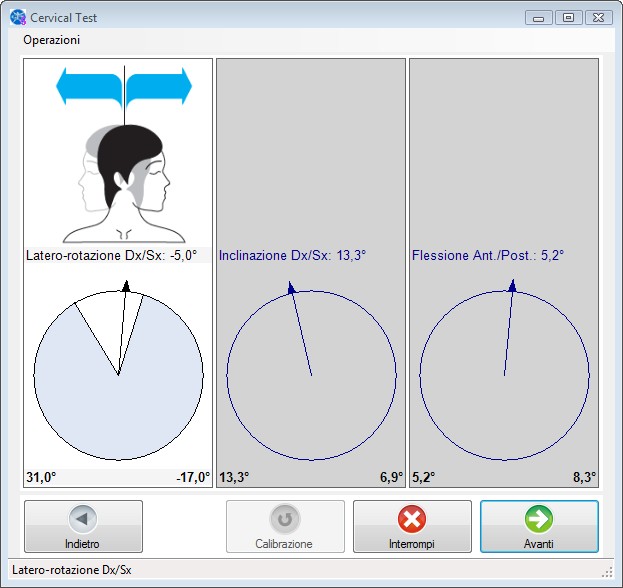Click the flexion circular gauge
This screenshot has height=588, width=623.
(505, 375)
